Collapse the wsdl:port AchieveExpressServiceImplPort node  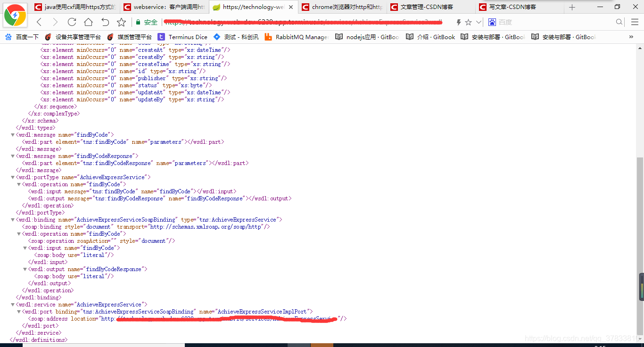click(x=19, y=312)
